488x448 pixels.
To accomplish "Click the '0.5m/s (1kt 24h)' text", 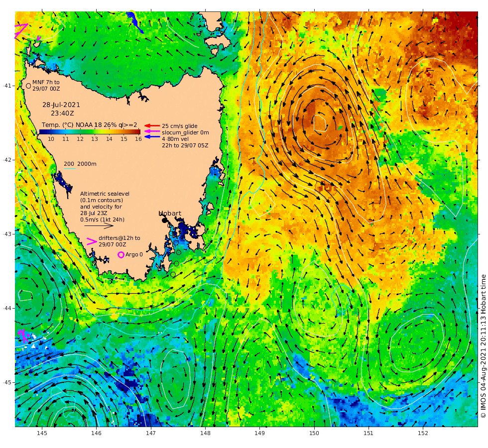I will pos(103,220).
